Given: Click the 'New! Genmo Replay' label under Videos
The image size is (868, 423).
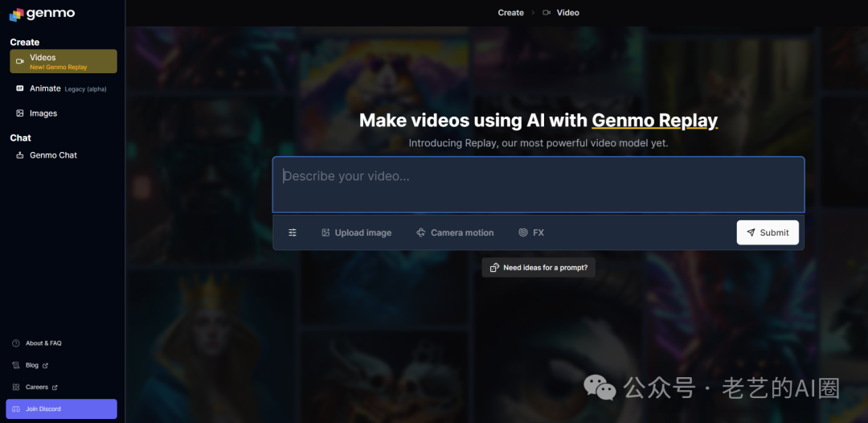Looking at the screenshot, I should pos(59,68).
